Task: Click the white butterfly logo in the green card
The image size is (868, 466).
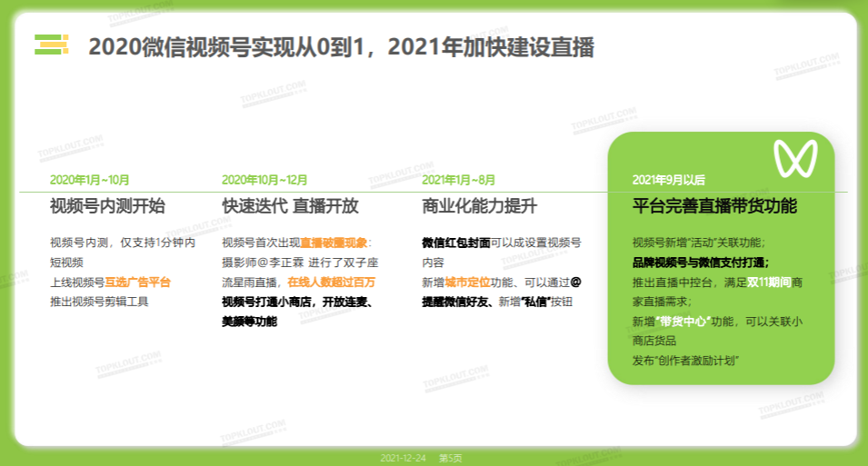Action: [x=795, y=158]
